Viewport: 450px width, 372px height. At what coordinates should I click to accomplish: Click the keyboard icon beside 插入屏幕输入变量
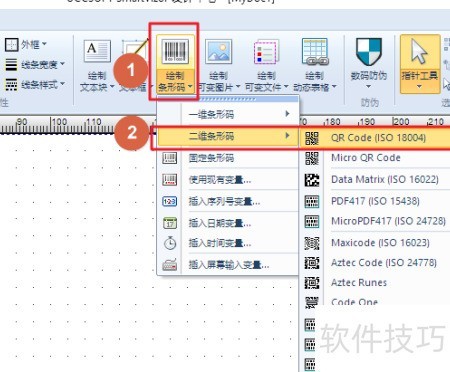(170, 265)
